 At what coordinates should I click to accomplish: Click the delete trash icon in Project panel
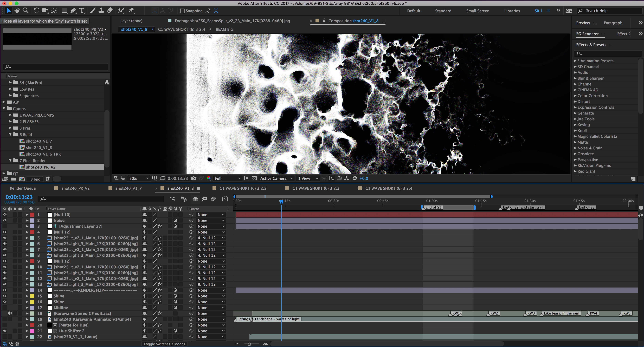coord(48,179)
